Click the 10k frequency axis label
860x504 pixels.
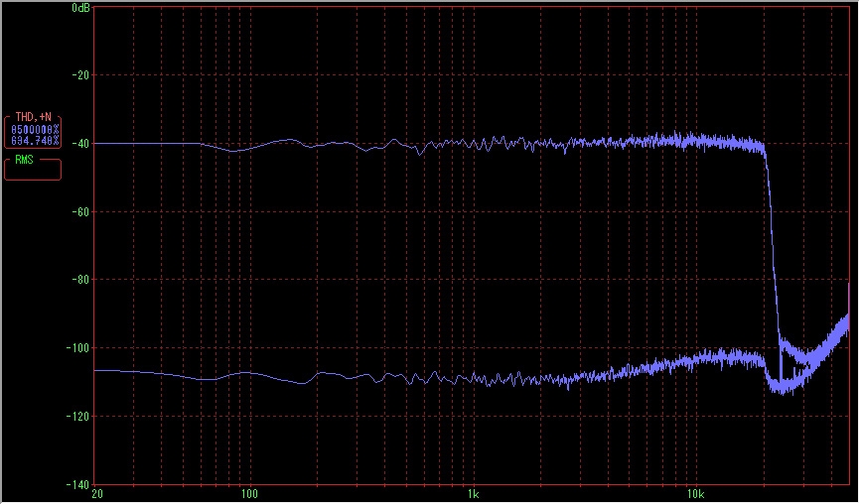pyautogui.click(x=695, y=494)
